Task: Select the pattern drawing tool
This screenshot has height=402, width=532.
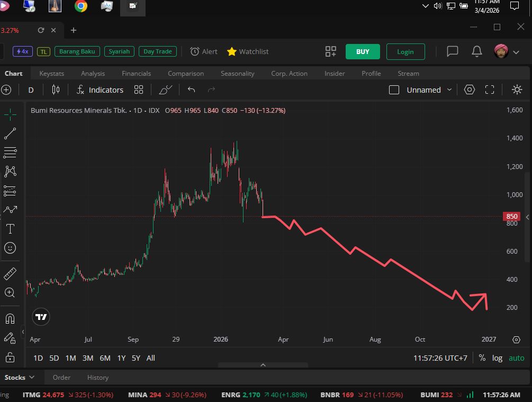Action: (10, 171)
